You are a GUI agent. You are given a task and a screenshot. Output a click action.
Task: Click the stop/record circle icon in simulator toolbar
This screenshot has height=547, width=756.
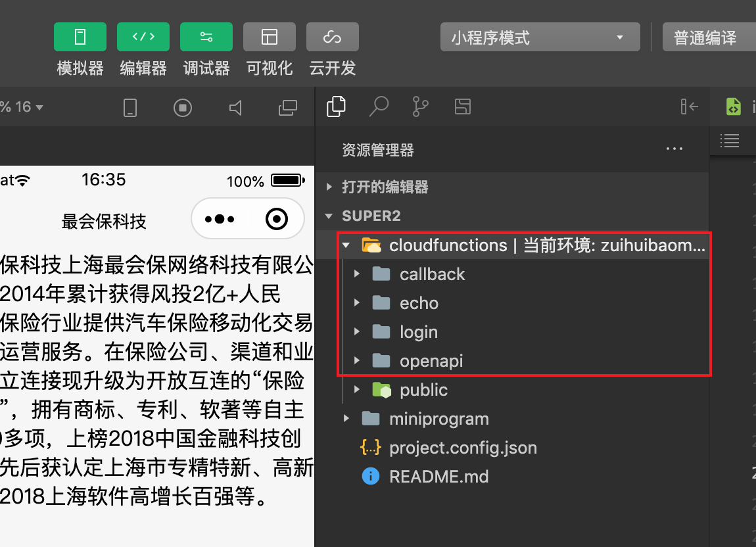coord(183,108)
